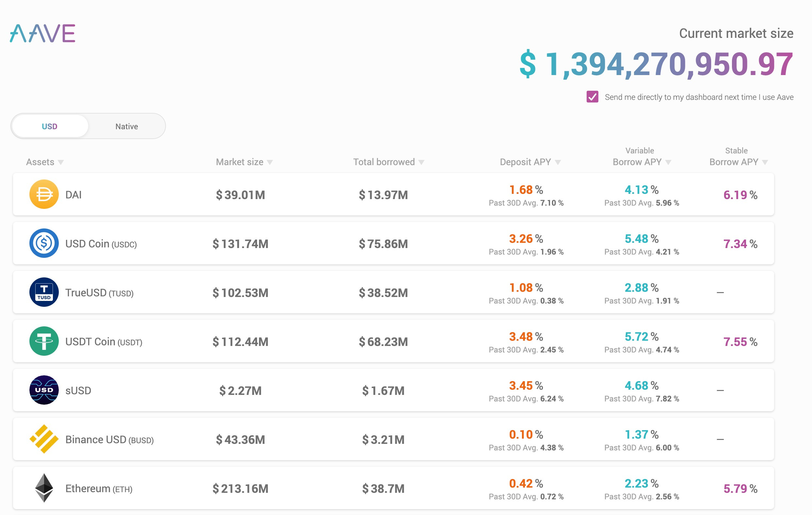Image resolution: width=812 pixels, height=515 pixels.
Task: Click the Total borrowed header label
Action: click(384, 162)
